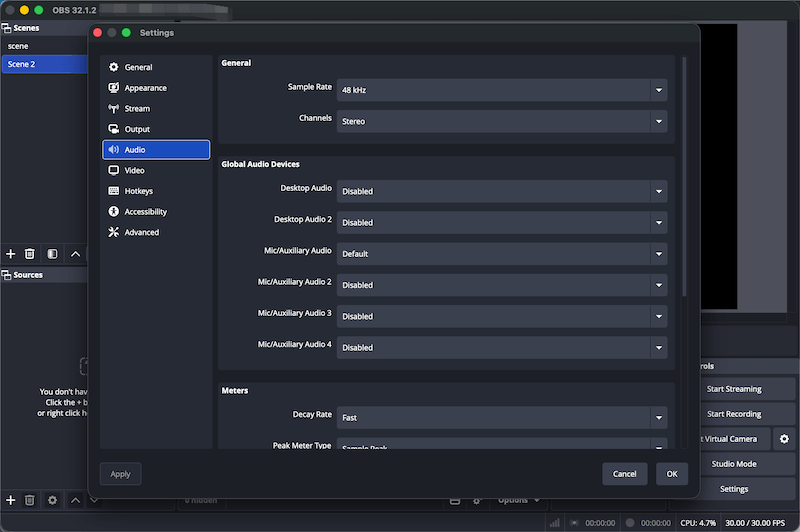Click the 30.00 / 30.00 FPS status text

pos(755,523)
